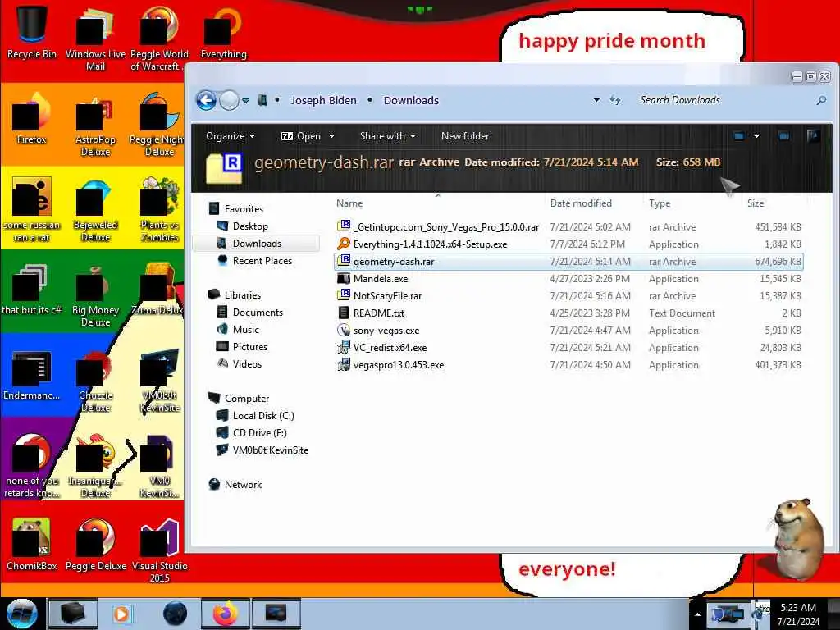Sort by the Size column header

pos(756,203)
